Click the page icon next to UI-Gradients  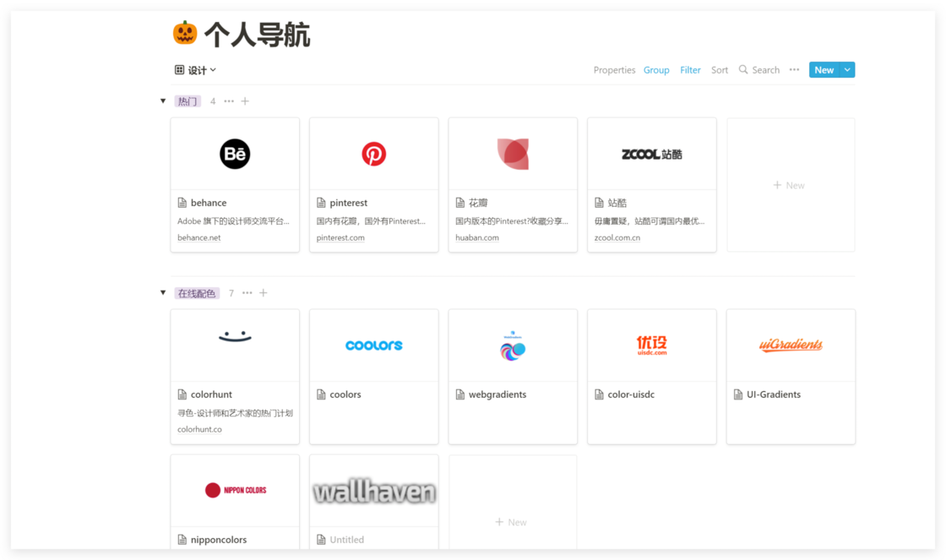[x=738, y=394]
